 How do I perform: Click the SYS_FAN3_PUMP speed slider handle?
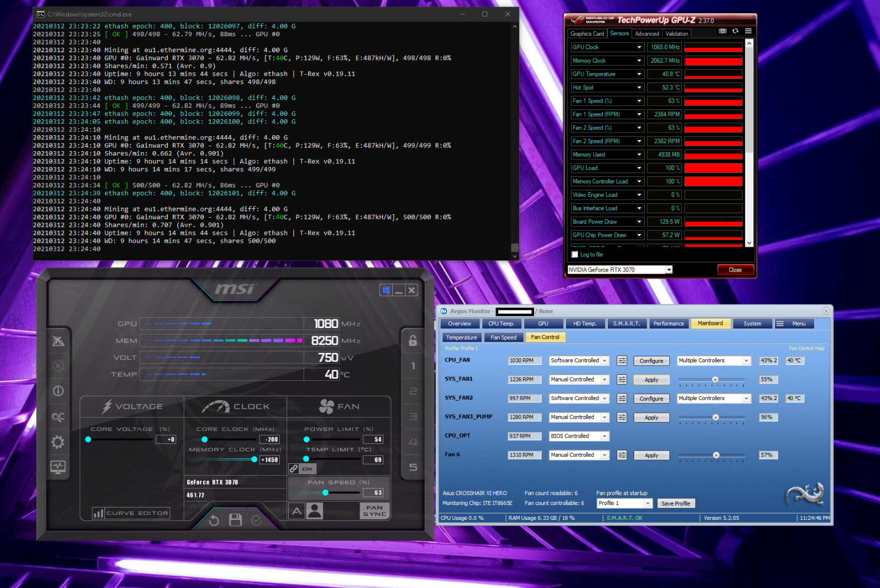click(716, 418)
